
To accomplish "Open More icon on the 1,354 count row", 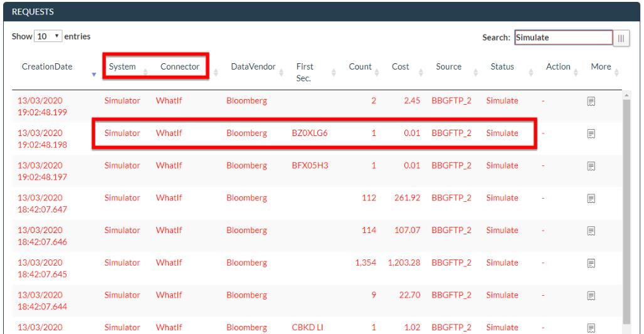I will [x=591, y=264].
